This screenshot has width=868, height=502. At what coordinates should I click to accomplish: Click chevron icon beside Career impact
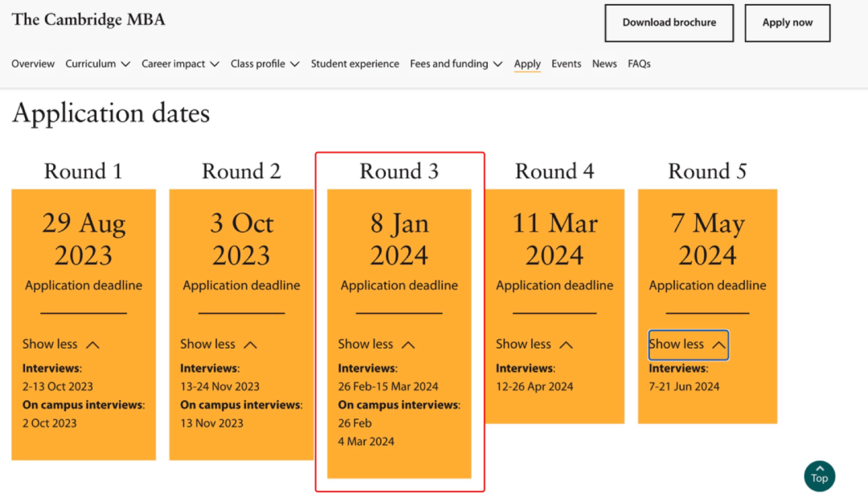point(215,64)
